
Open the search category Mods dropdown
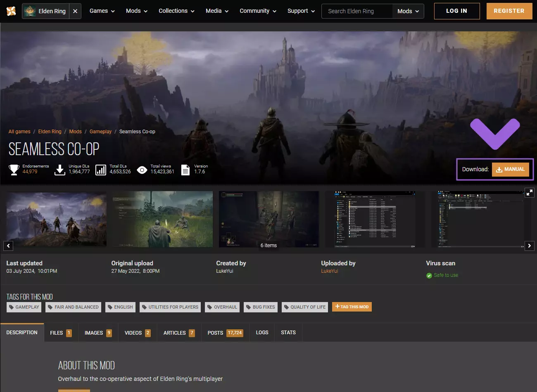point(408,11)
